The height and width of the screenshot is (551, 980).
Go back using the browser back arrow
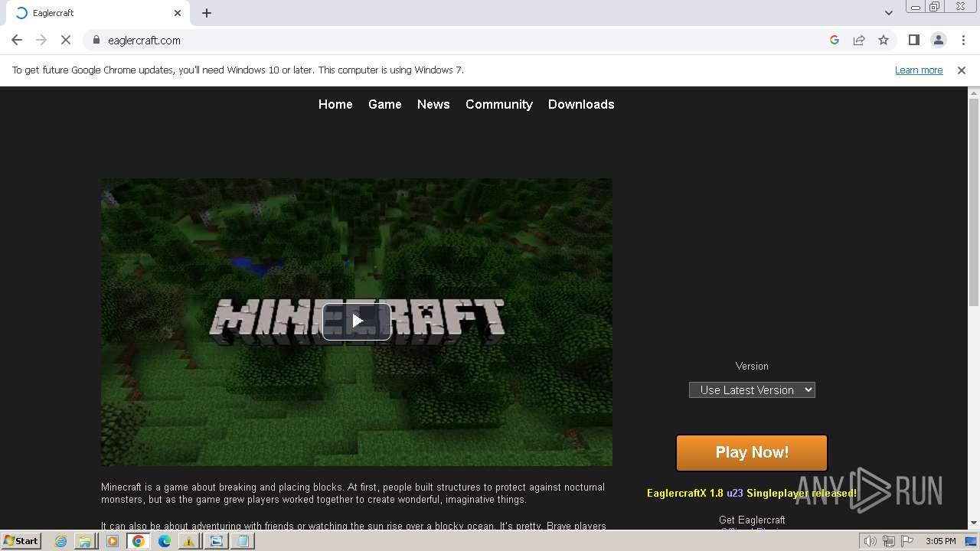(x=17, y=40)
